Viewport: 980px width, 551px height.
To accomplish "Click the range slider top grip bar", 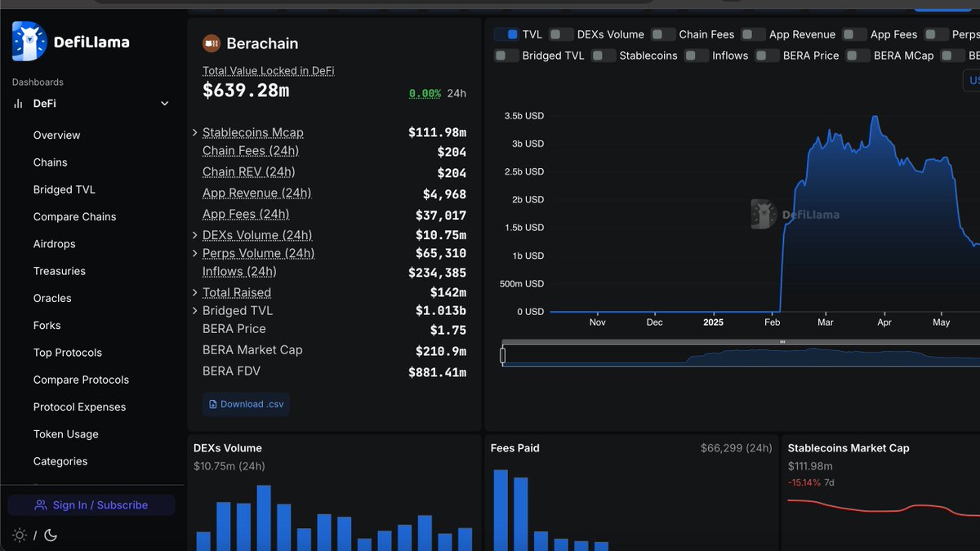I will pos(782,342).
